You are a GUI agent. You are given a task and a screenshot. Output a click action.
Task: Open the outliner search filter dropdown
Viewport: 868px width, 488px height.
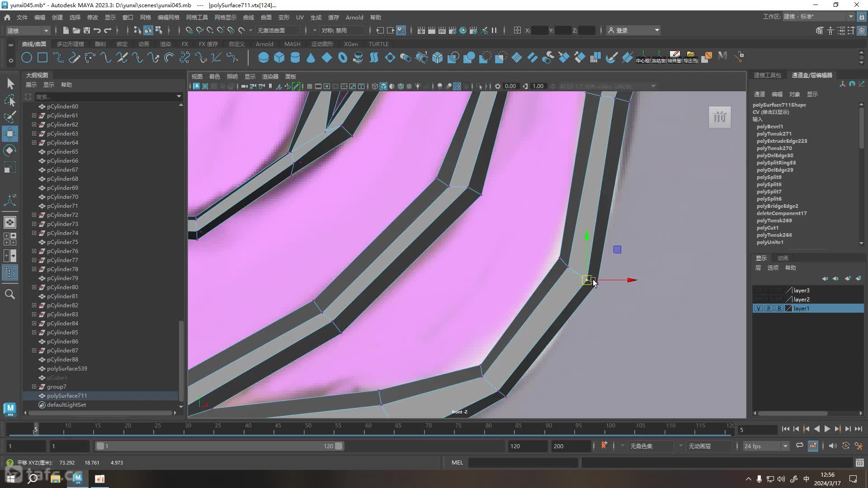click(179, 96)
